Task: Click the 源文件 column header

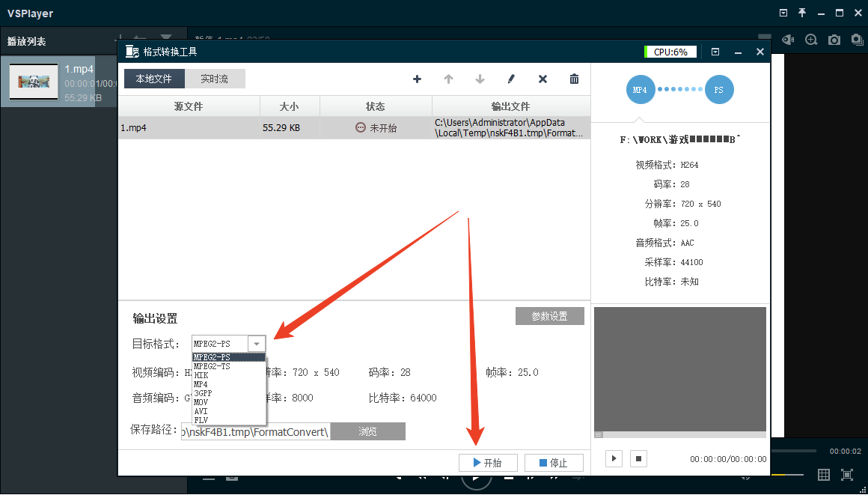Action: pos(189,106)
